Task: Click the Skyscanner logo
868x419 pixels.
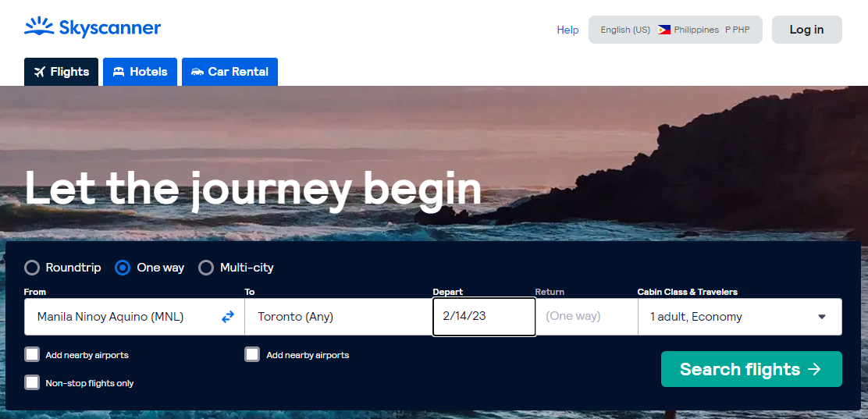Action: (x=92, y=27)
